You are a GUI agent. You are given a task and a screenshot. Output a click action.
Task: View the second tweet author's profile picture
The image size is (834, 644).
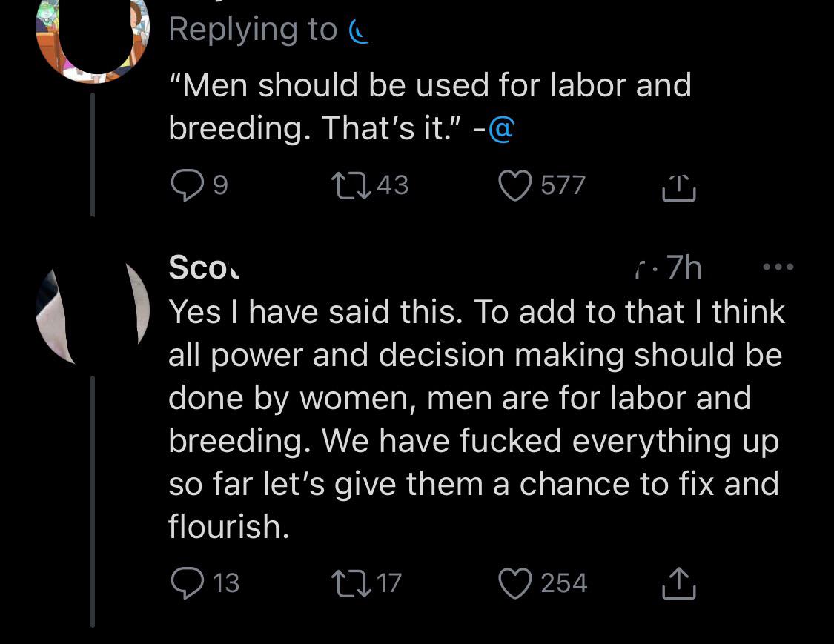(x=92, y=311)
